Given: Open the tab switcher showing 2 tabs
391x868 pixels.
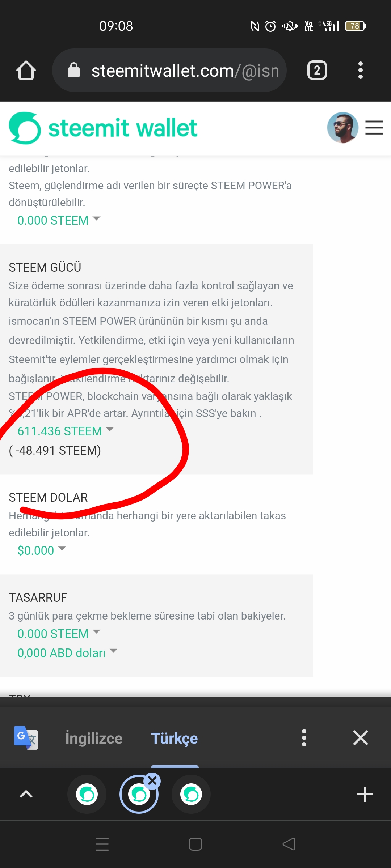Looking at the screenshot, I should [x=317, y=70].
